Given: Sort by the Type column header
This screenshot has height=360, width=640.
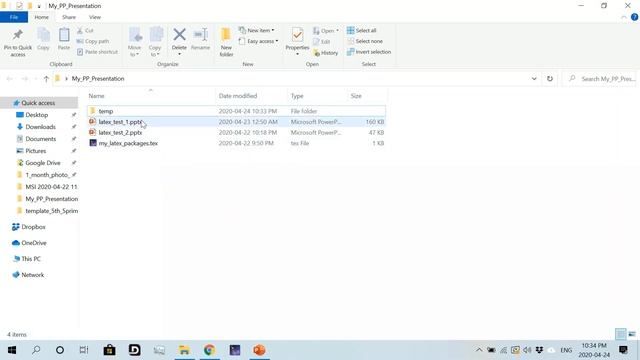Looking at the screenshot, I should (x=297, y=96).
